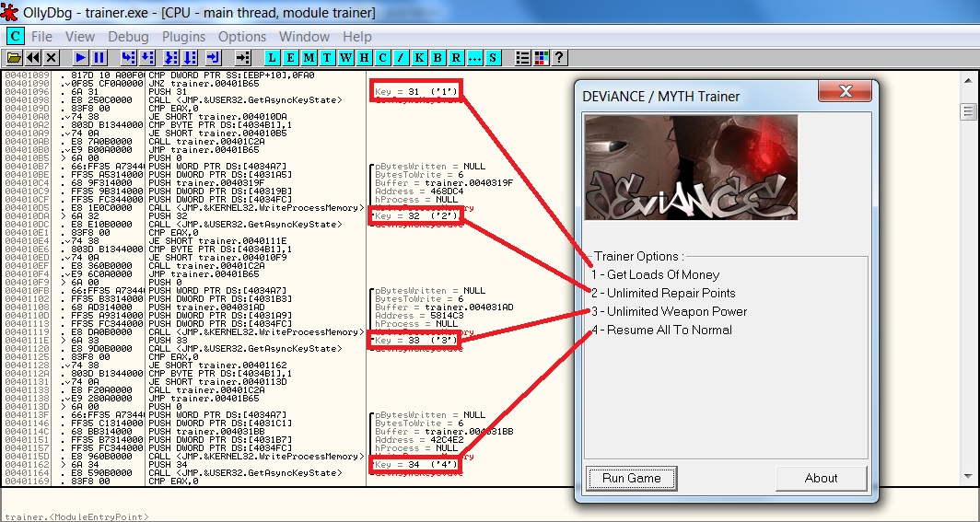The height and width of the screenshot is (522, 980).
Task: Open the Help menu
Action: tap(357, 36)
